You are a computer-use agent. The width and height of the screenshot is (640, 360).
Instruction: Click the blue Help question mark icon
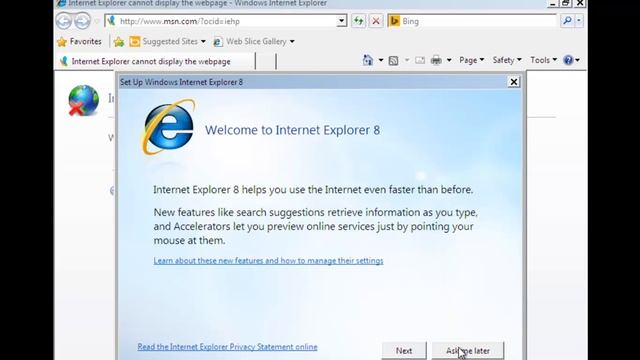coord(568,60)
